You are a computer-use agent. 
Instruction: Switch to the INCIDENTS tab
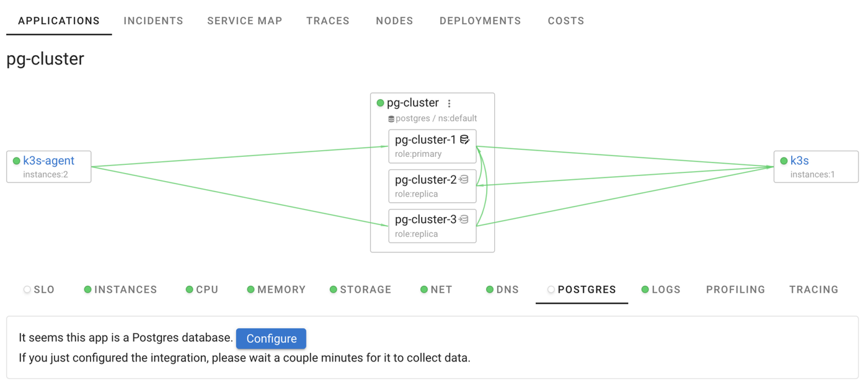pyautogui.click(x=153, y=20)
